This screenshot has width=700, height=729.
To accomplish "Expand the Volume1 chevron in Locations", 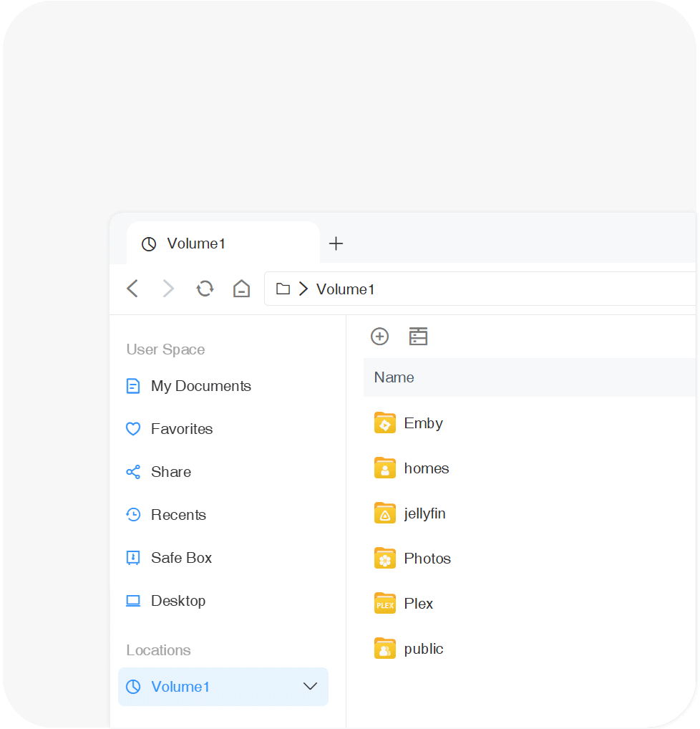I will [310, 687].
